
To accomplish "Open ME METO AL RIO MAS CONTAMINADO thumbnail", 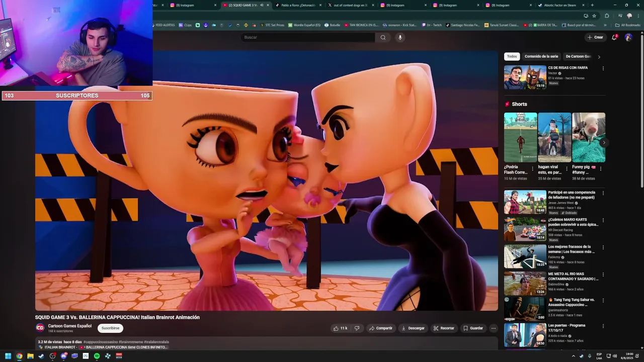I will click(x=525, y=283).
